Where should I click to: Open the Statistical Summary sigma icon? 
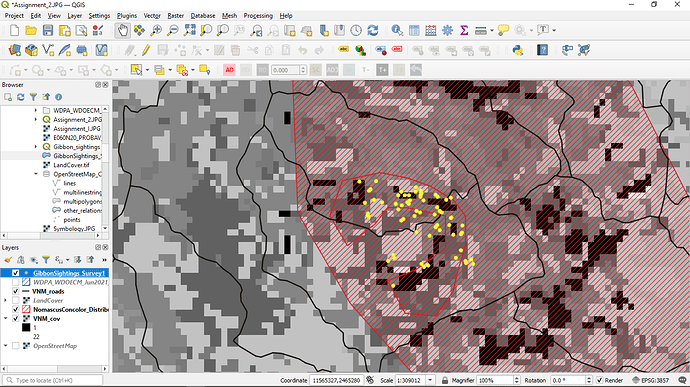point(464,30)
